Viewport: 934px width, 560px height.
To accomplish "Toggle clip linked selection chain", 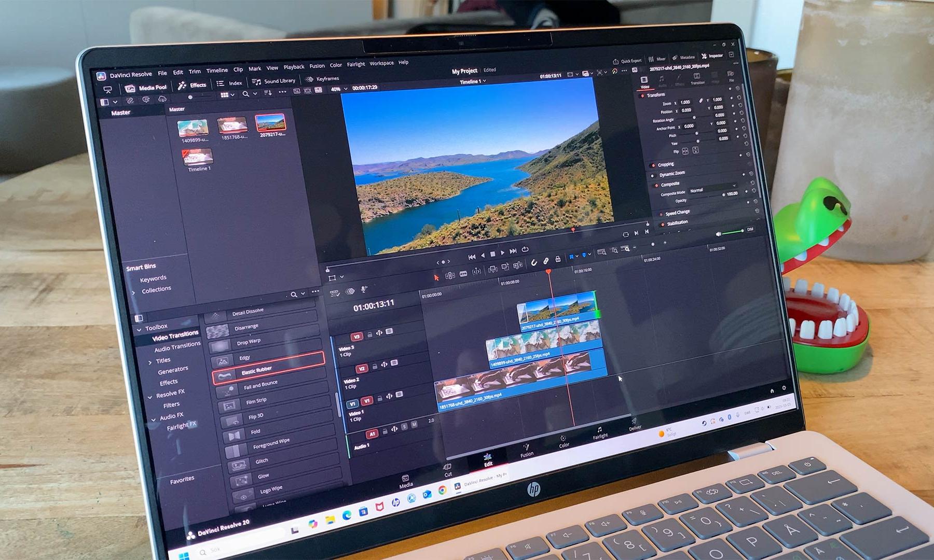I will pos(546,261).
